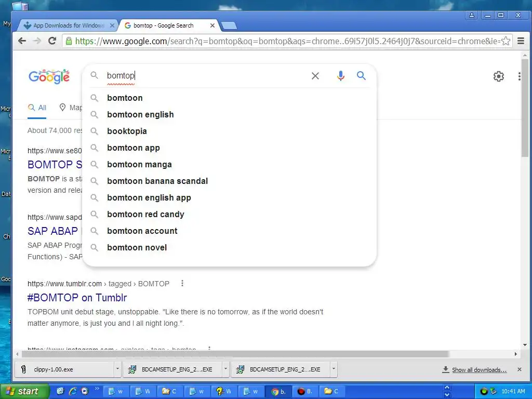Pick the 'bomtoon banana scandal' suggestion

click(x=229, y=181)
